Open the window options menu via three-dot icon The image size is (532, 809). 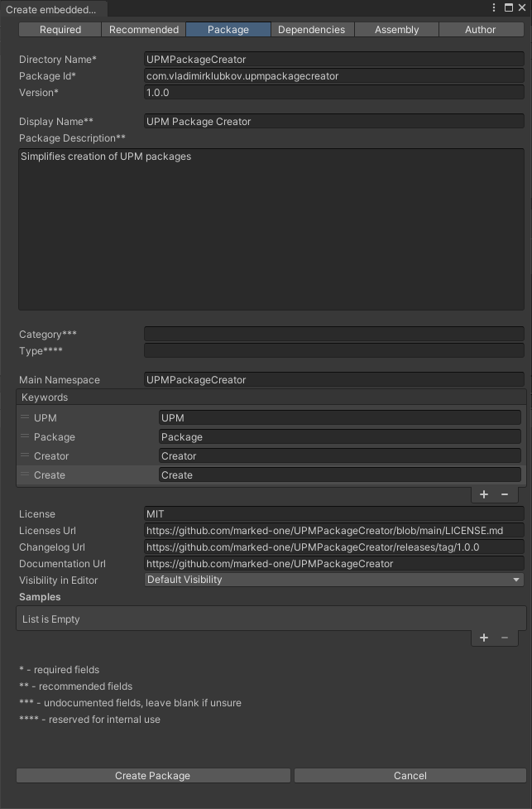click(x=494, y=7)
